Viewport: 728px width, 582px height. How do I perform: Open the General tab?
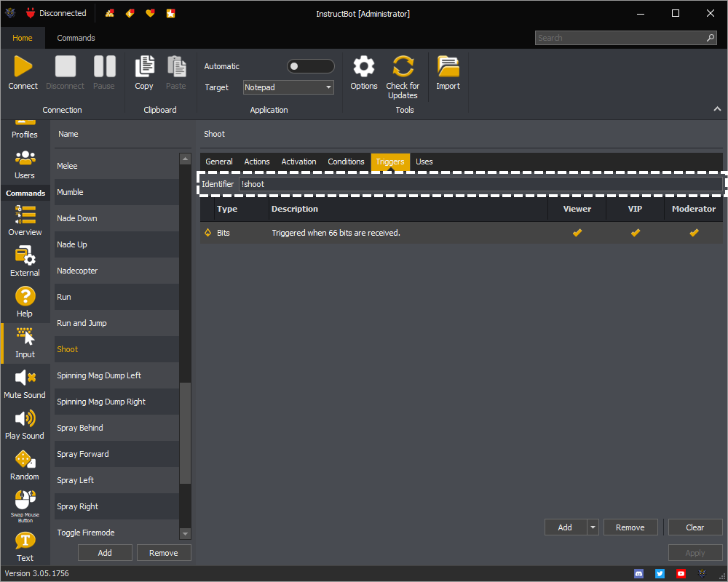click(x=218, y=162)
